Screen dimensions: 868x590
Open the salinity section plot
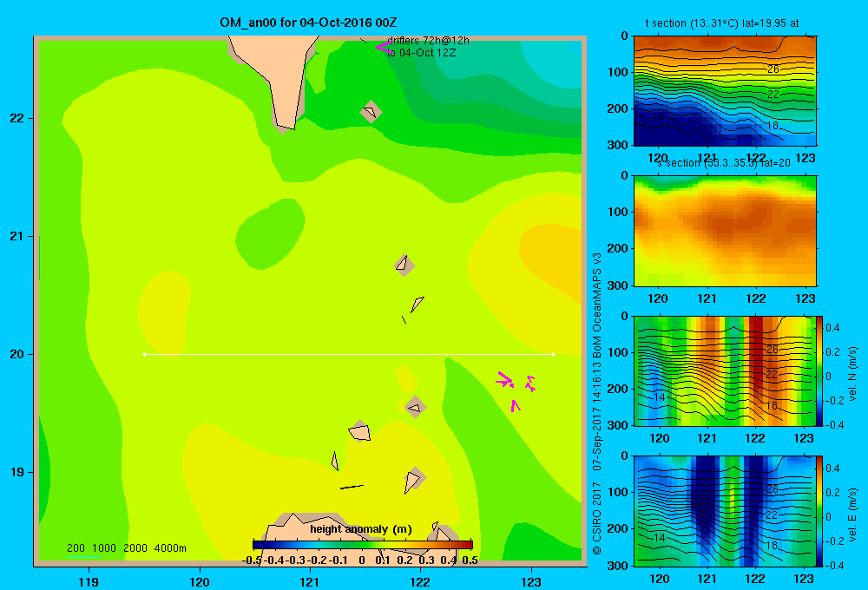(x=725, y=231)
